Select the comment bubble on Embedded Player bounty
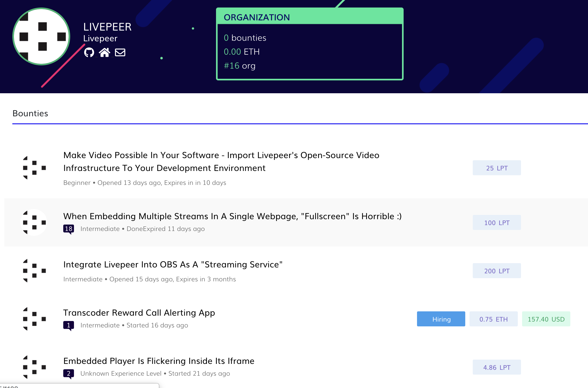This screenshot has height=388, width=588. (69, 374)
